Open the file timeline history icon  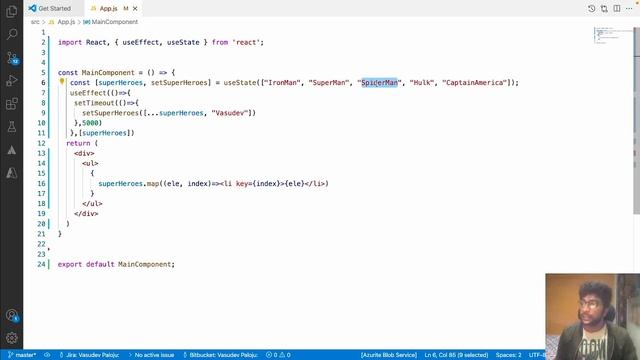(591, 8)
